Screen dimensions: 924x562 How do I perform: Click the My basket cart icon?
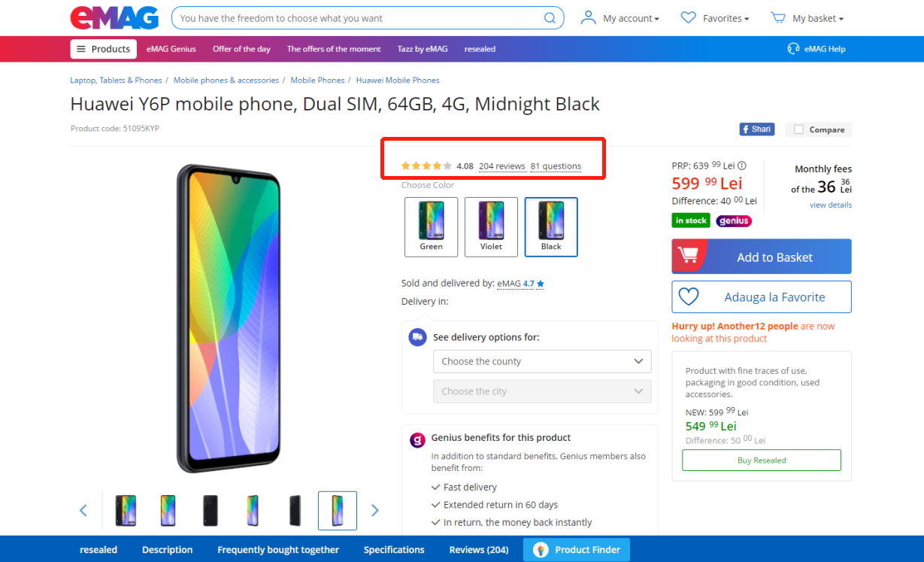coord(778,18)
